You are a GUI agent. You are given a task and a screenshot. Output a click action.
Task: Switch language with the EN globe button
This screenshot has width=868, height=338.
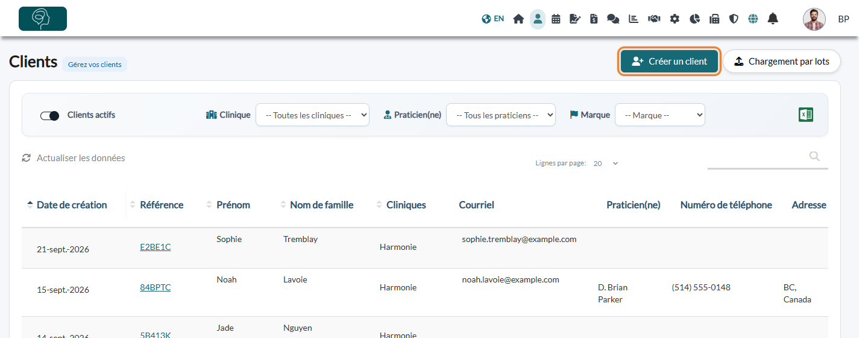pyautogui.click(x=492, y=19)
